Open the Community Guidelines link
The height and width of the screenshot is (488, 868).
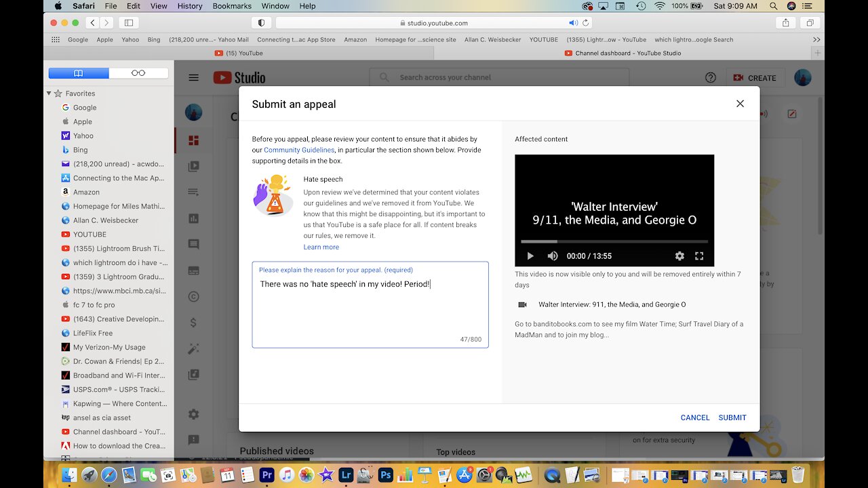click(x=299, y=150)
